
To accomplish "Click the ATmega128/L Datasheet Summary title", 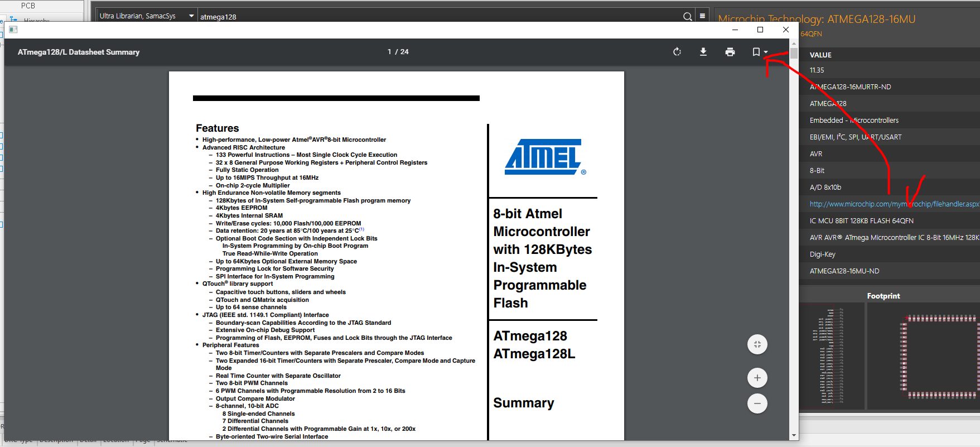I will [x=79, y=52].
